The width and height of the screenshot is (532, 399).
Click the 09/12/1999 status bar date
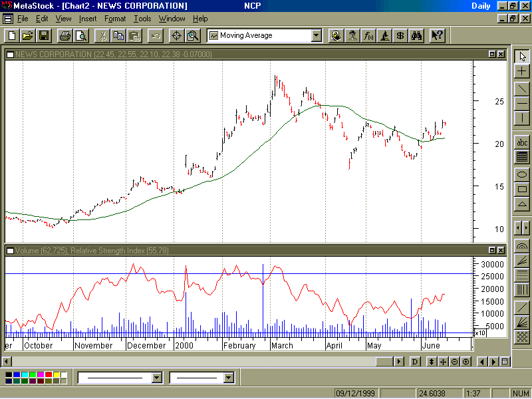(x=355, y=393)
